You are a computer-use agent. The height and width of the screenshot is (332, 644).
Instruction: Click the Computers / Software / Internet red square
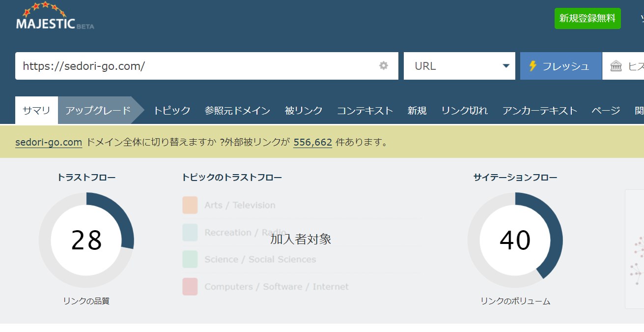pyautogui.click(x=190, y=287)
